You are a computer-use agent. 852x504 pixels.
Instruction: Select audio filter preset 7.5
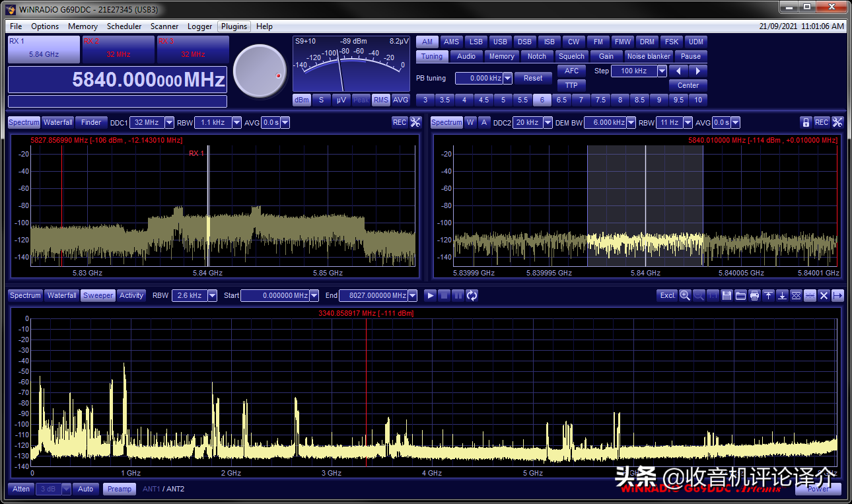[x=600, y=100]
